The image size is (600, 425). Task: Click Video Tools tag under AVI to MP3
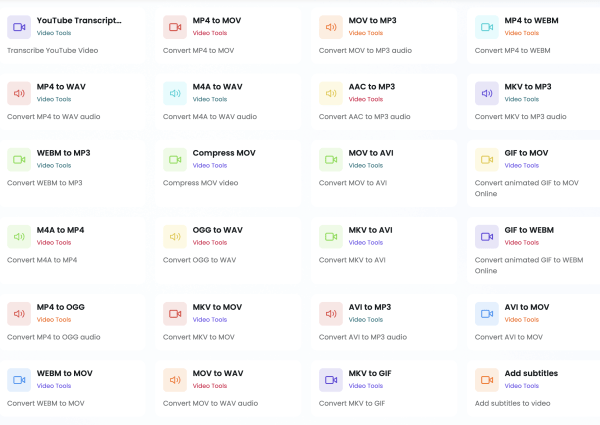(366, 320)
